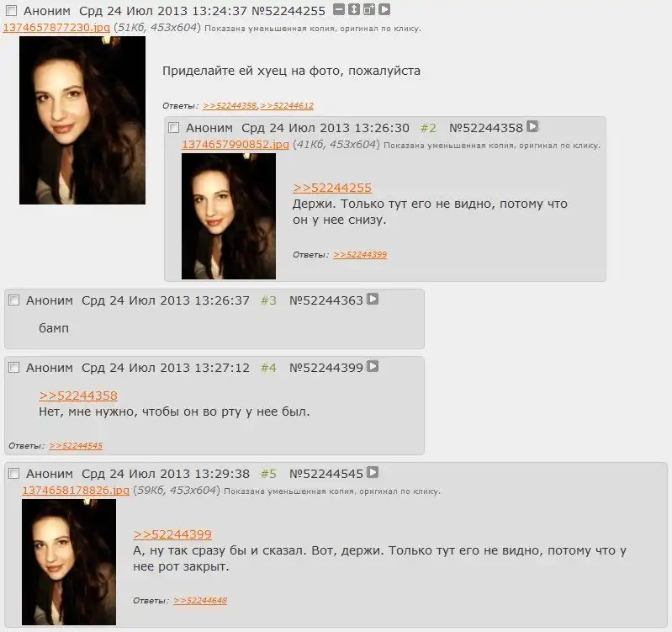Click the arrow icon next to №52244545
The image size is (672, 632).
[x=373, y=472]
